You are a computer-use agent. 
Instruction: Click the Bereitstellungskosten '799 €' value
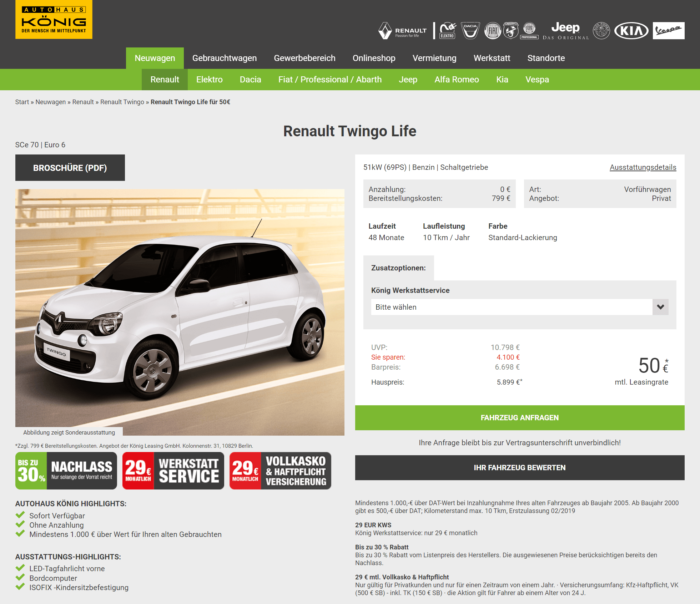pos(501,198)
